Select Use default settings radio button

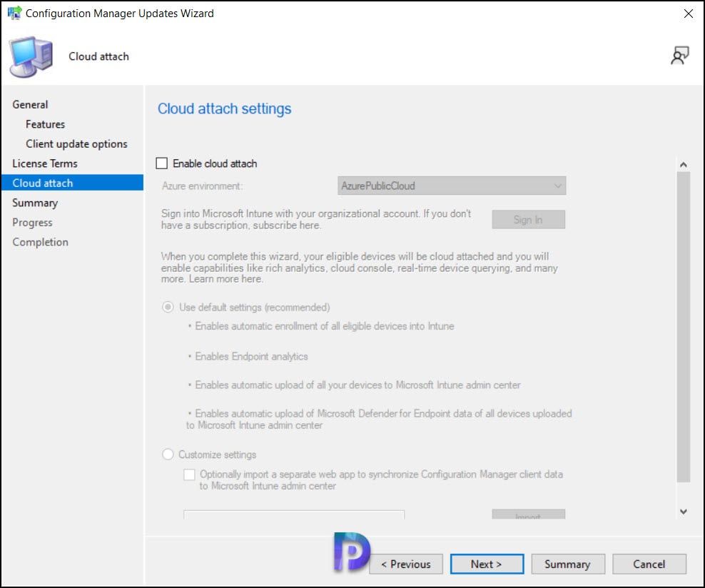pyautogui.click(x=168, y=307)
